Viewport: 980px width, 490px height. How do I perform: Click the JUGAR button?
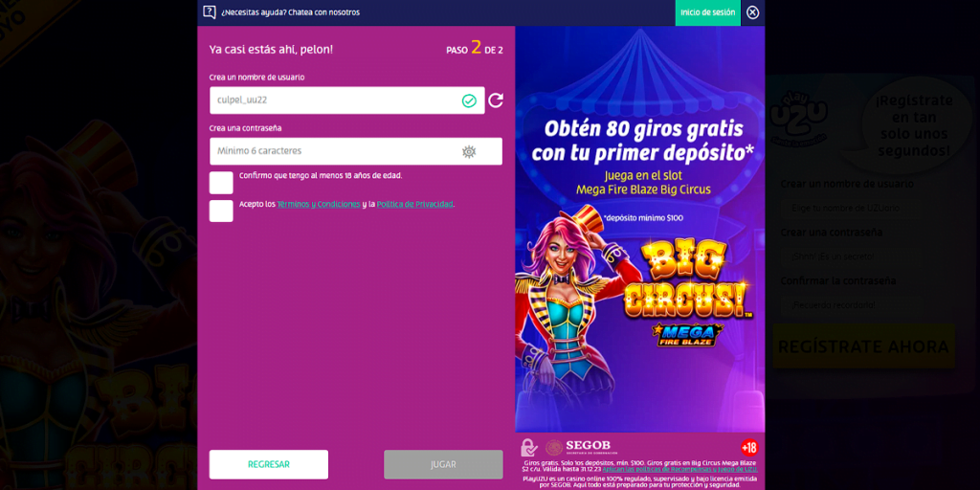(443, 464)
